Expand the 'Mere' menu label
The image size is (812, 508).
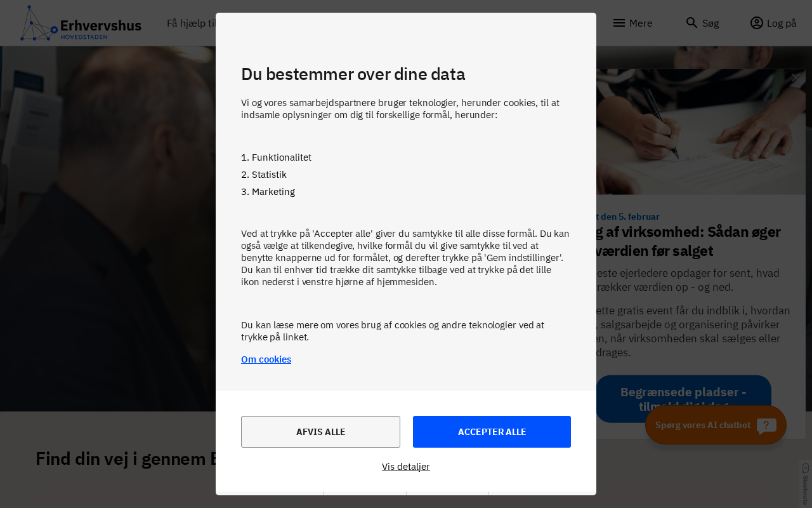641,23
